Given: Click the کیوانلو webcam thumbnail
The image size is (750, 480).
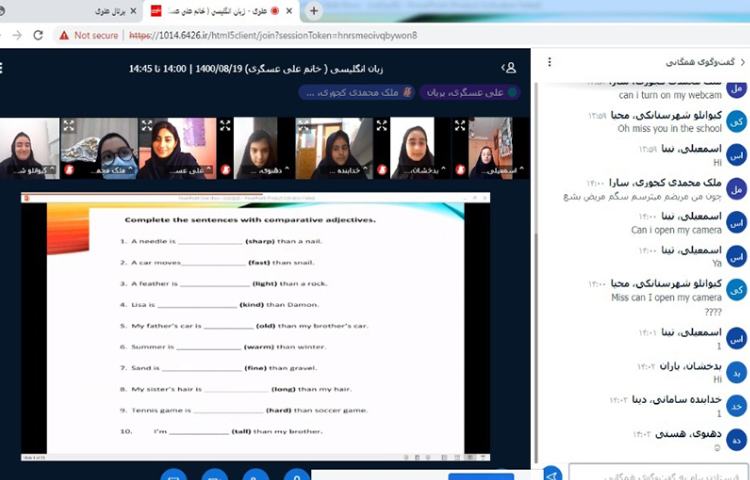Looking at the screenshot, I should point(29,148).
